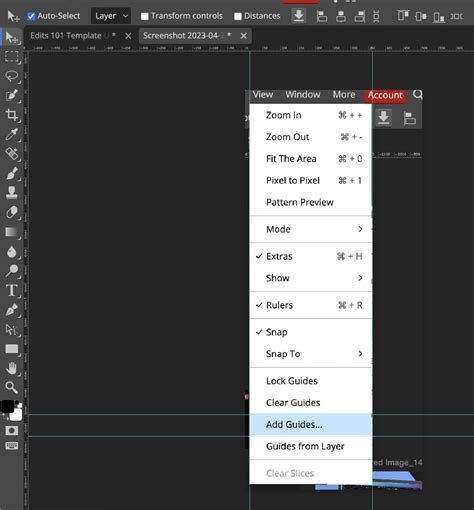Toggle the checked Snap menu item

[x=311, y=332]
